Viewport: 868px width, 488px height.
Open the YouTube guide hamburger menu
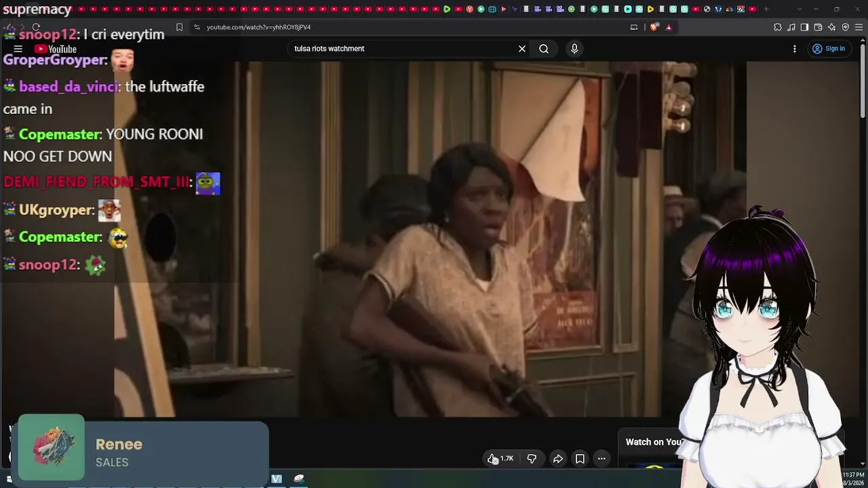coord(18,49)
